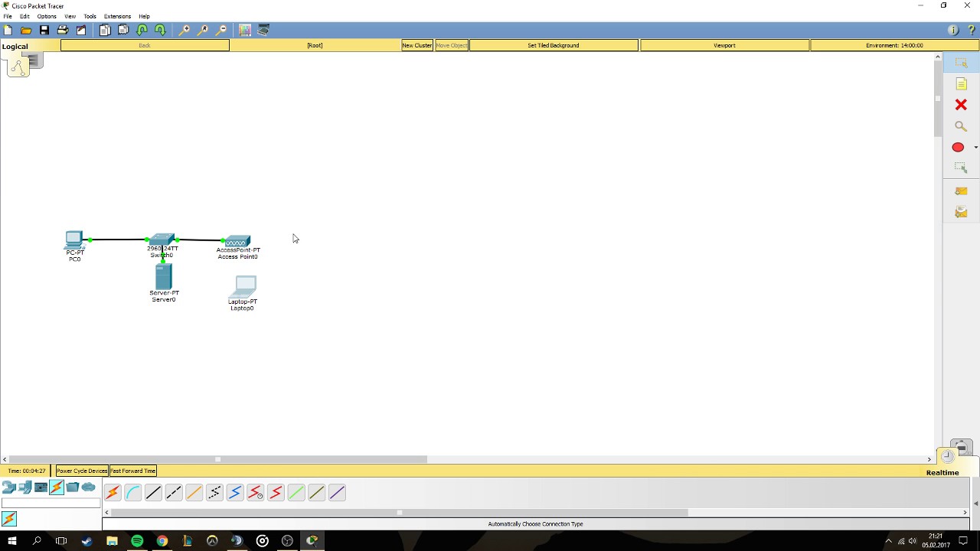Click the green Undo arrow
Screen dimensions: 980x551
tap(142, 30)
